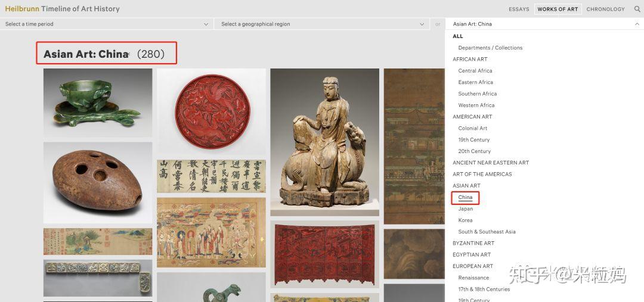Open the search magnifier icon
This screenshot has width=644, height=302.
click(637, 8)
